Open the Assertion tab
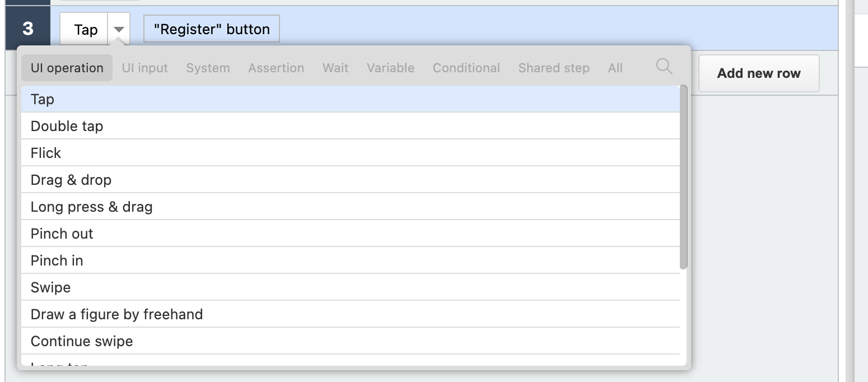This screenshot has height=382, width=868. click(276, 68)
